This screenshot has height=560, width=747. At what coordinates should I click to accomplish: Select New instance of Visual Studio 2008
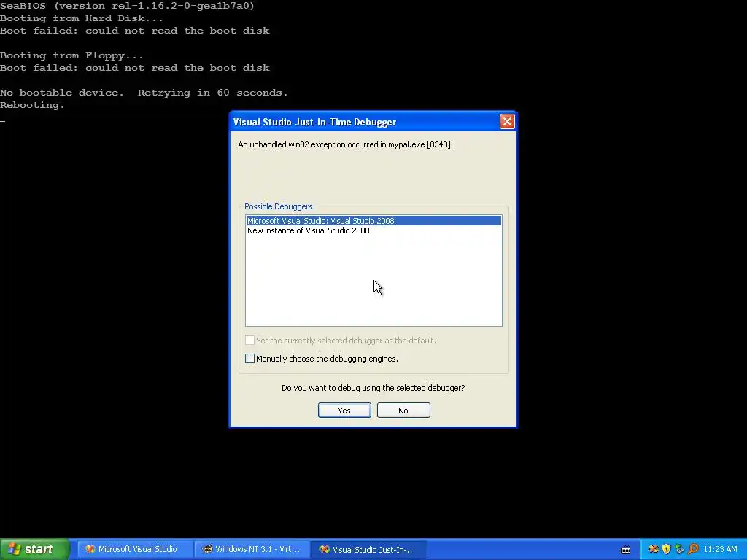(373, 230)
